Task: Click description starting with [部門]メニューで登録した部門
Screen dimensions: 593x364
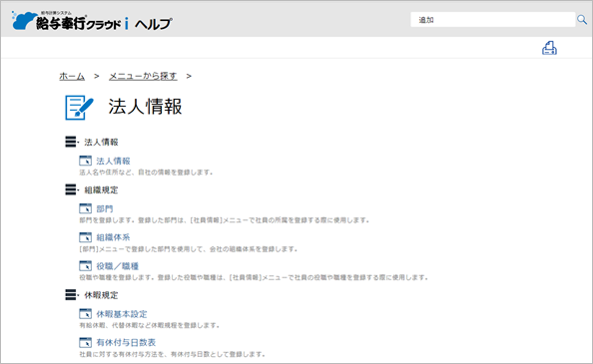Action: pos(189,249)
